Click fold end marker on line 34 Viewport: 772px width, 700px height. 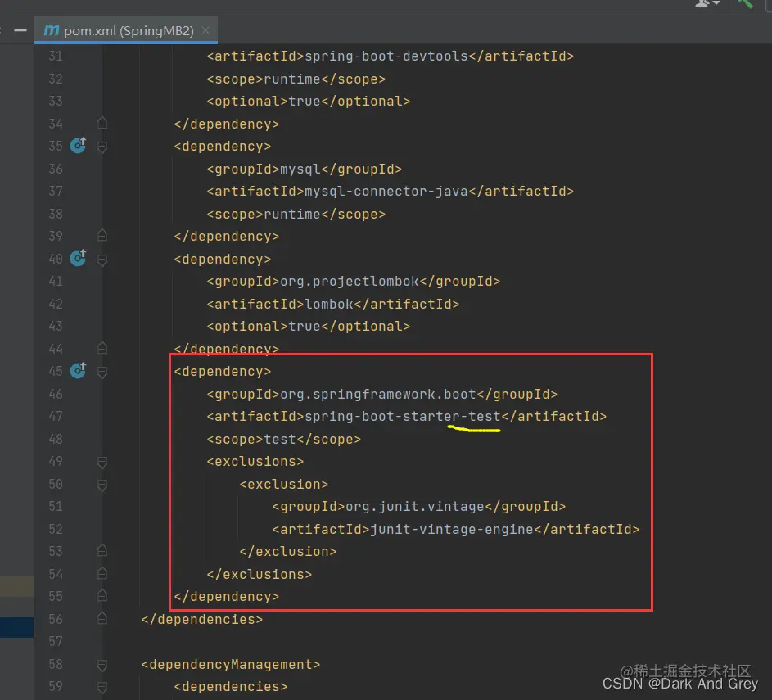pyautogui.click(x=102, y=123)
